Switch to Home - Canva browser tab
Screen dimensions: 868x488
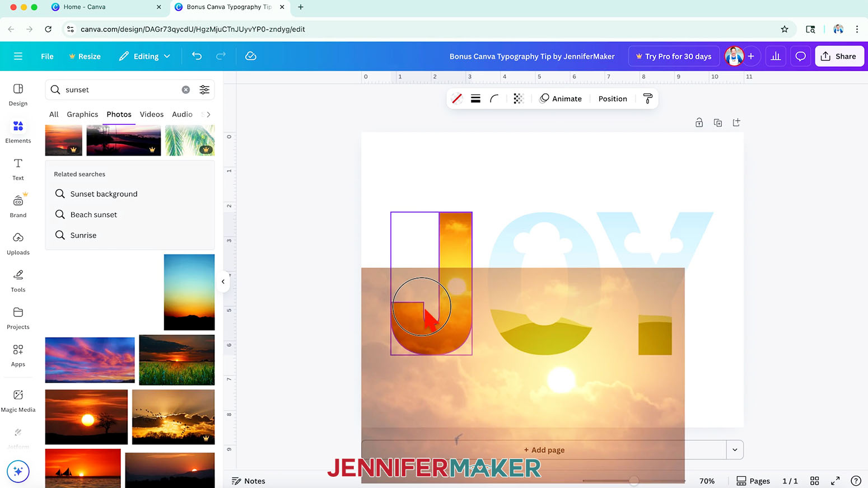[106, 7]
